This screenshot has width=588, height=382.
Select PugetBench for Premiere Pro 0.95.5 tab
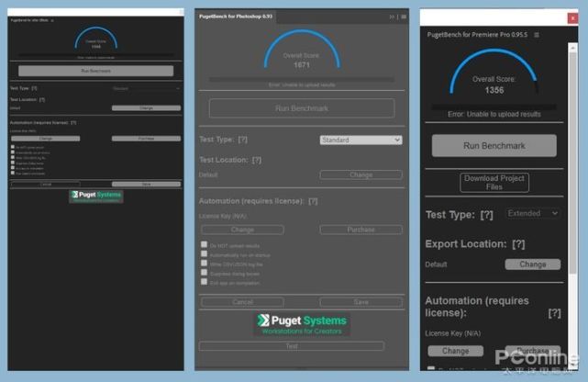(477, 35)
